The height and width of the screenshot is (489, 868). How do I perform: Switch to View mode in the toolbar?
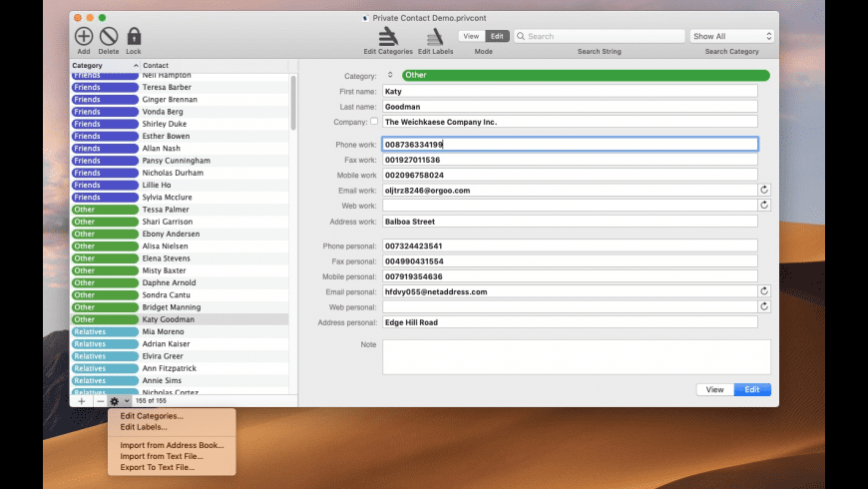click(472, 36)
